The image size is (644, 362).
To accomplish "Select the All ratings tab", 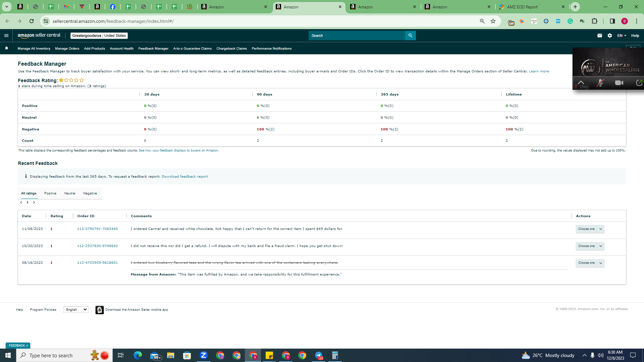I will [29, 193].
